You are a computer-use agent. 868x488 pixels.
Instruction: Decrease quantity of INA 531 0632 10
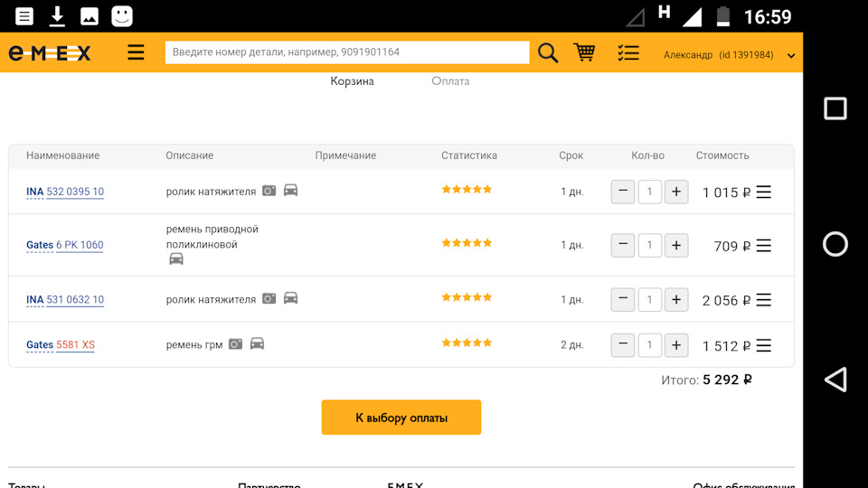click(x=623, y=299)
